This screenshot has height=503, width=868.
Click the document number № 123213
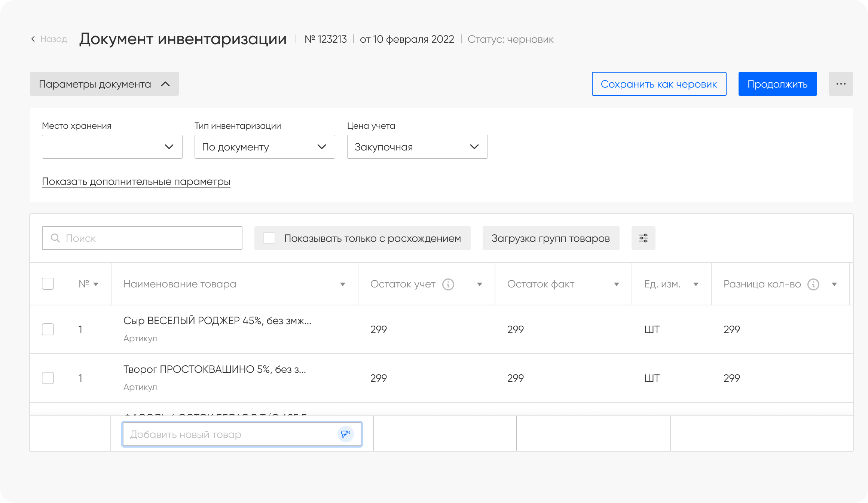coord(326,39)
